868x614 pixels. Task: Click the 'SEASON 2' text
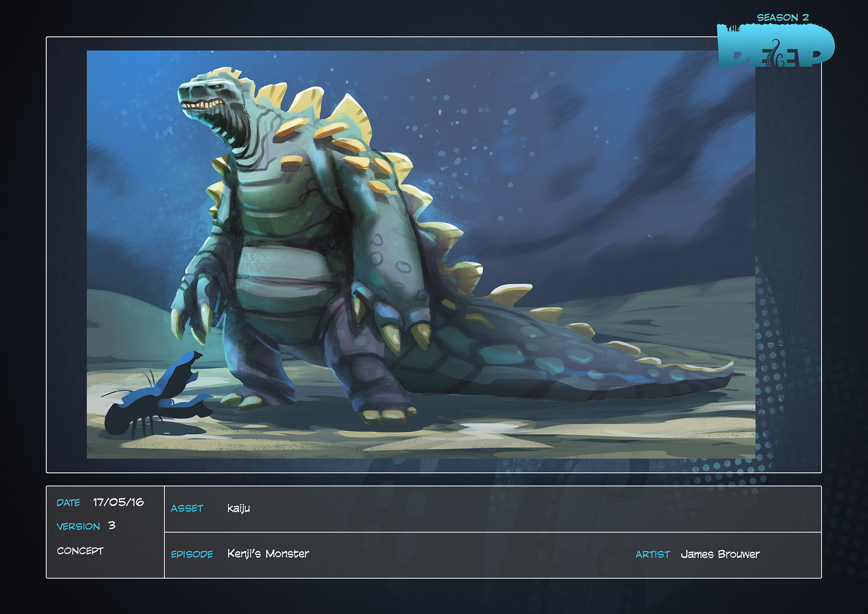(x=783, y=18)
